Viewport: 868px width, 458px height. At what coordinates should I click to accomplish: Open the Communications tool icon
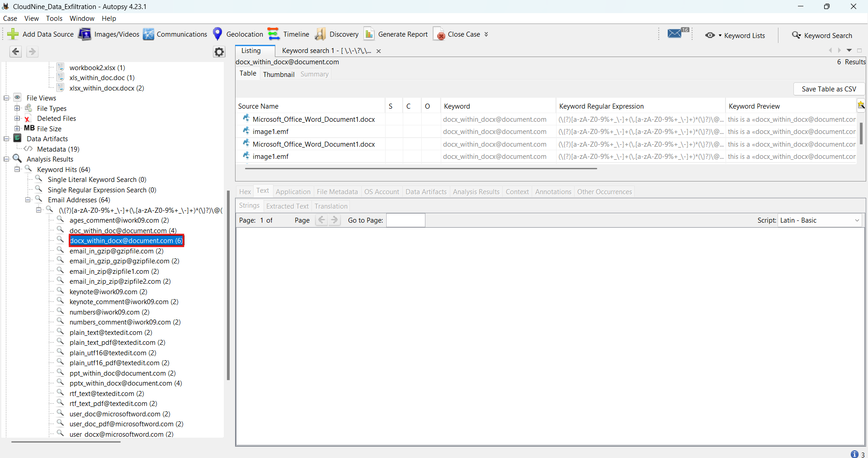coord(148,34)
